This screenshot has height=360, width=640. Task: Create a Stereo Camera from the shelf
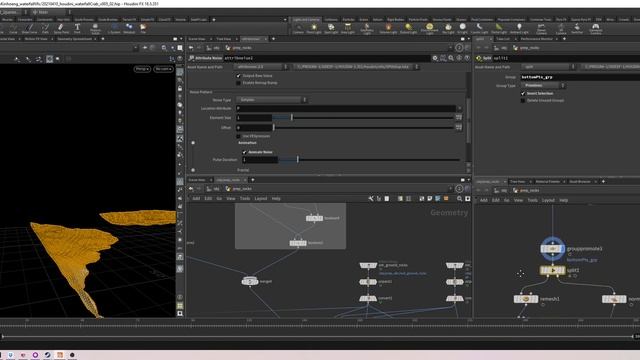tap(541, 29)
